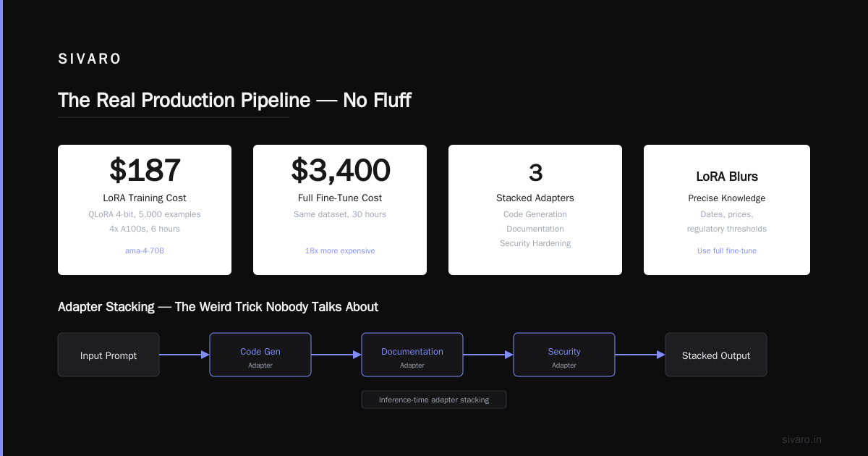
Task: Click 'QLoRA 4-bit, 5,000 examples' text
Action: [x=145, y=214]
